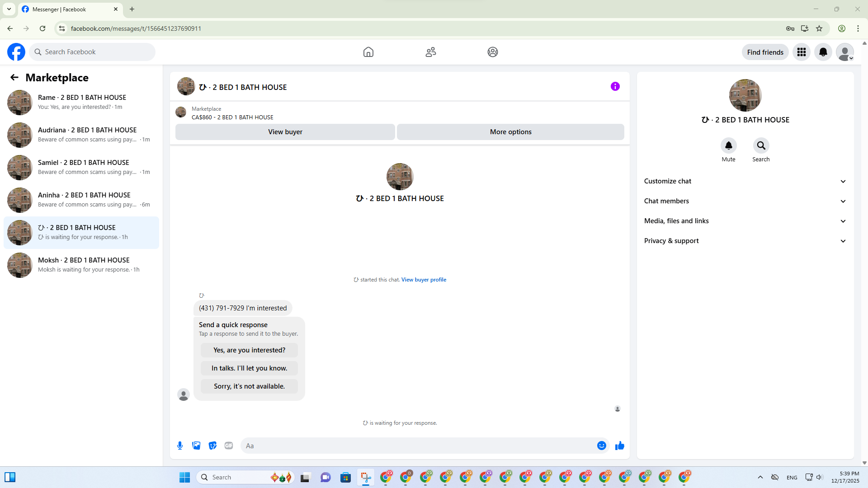Open the View buyer profile link
The width and height of the screenshot is (868, 488).
tap(424, 280)
